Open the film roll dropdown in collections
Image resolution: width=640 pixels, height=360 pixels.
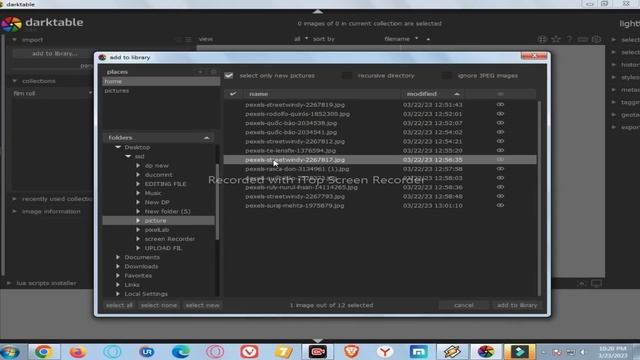click(52, 93)
